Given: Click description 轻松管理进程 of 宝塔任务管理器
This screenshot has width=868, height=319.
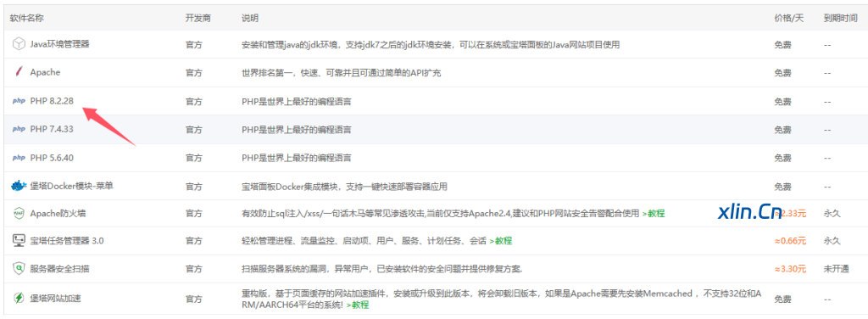Looking at the screenshot, I should [364, 241].
